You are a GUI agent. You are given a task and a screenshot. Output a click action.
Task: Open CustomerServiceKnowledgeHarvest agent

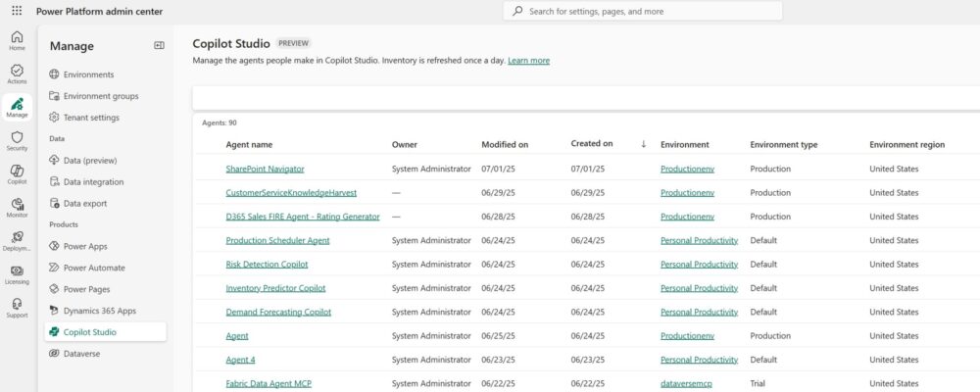point(291,192)
